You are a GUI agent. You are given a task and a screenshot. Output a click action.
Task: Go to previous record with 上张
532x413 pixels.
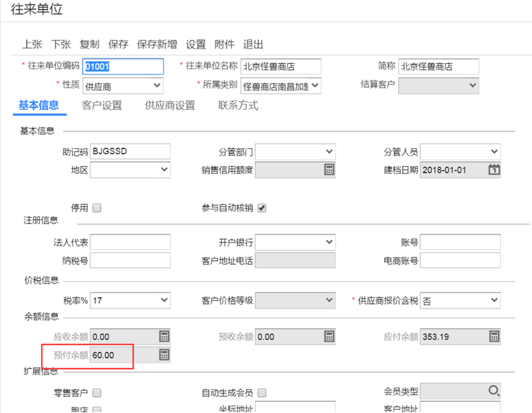click(32, 44)
